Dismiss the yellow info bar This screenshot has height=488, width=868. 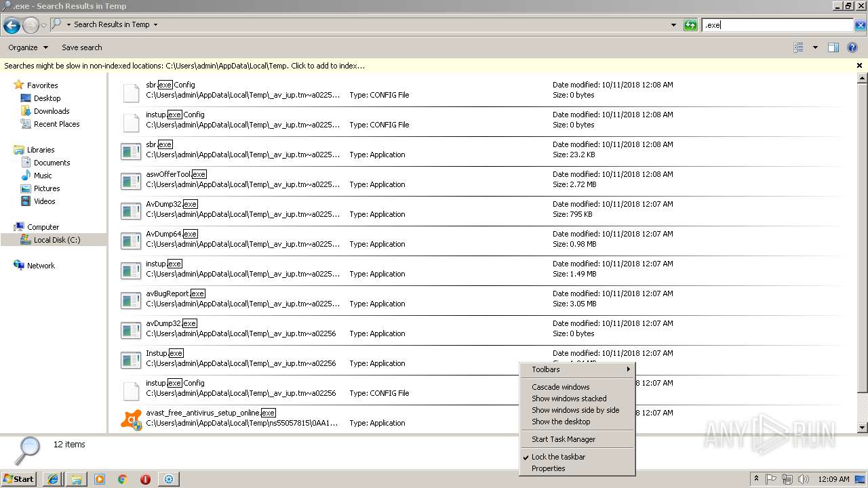pyautogui.click(x=859, y=66)
